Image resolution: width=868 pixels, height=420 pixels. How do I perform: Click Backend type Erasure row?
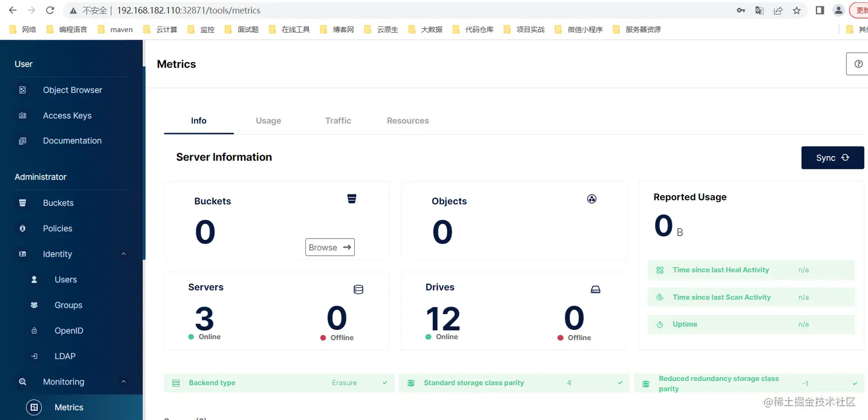click(x=279, y=383)
